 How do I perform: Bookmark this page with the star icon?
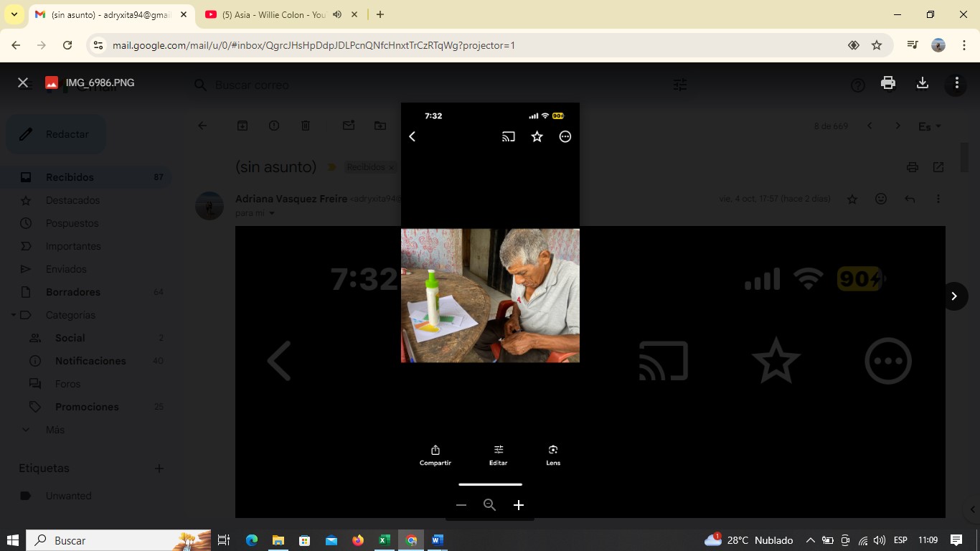point(877,45)
